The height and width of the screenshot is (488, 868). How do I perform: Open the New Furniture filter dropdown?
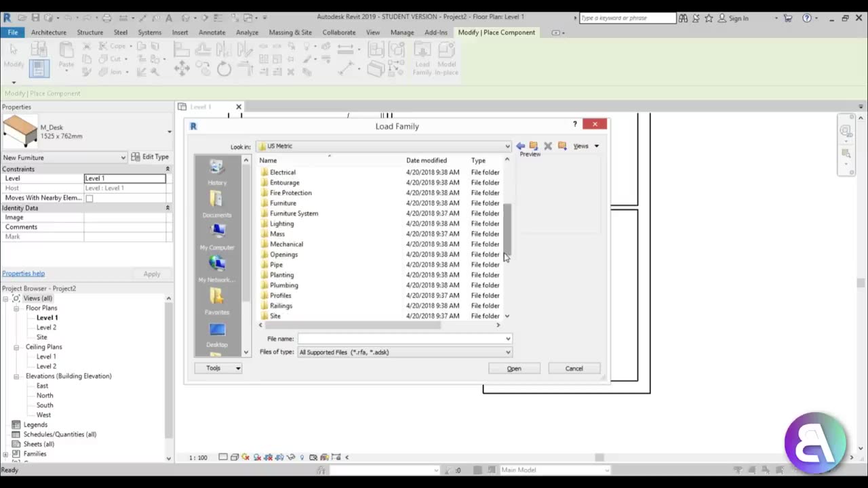click(123, 157)
